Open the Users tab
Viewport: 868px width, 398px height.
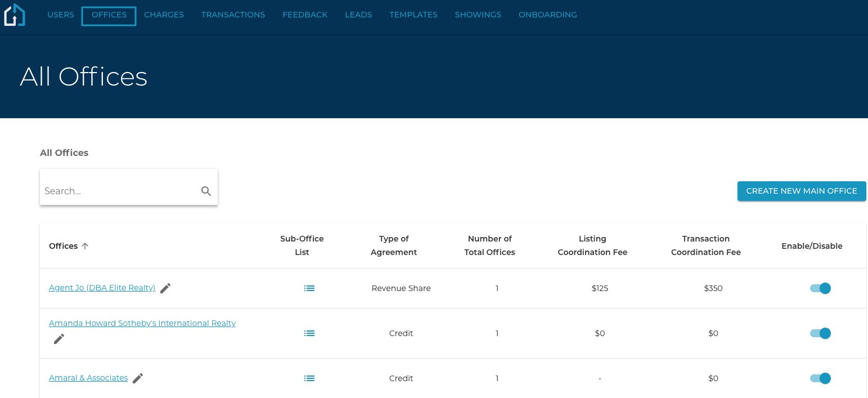point(61,15)
